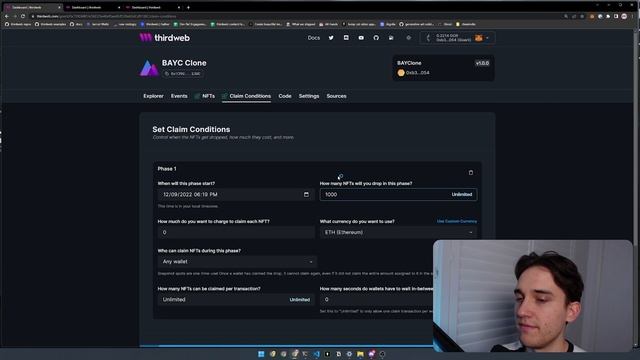This screenshot has height=360, width=640.
Task: Open the Sources tab
Action: [336, 96]
